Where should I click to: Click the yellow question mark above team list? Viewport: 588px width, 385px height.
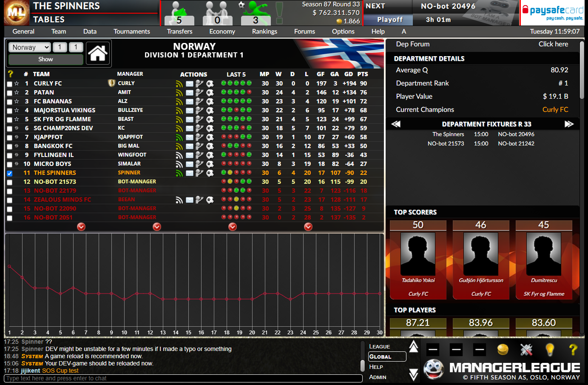[x=10, y=74]
